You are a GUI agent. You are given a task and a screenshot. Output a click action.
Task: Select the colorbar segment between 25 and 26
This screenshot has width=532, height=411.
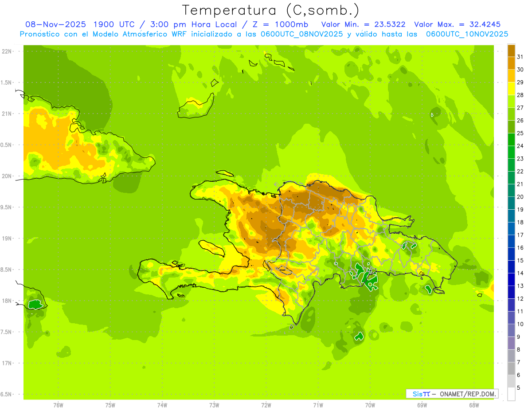tap(511, 127)
